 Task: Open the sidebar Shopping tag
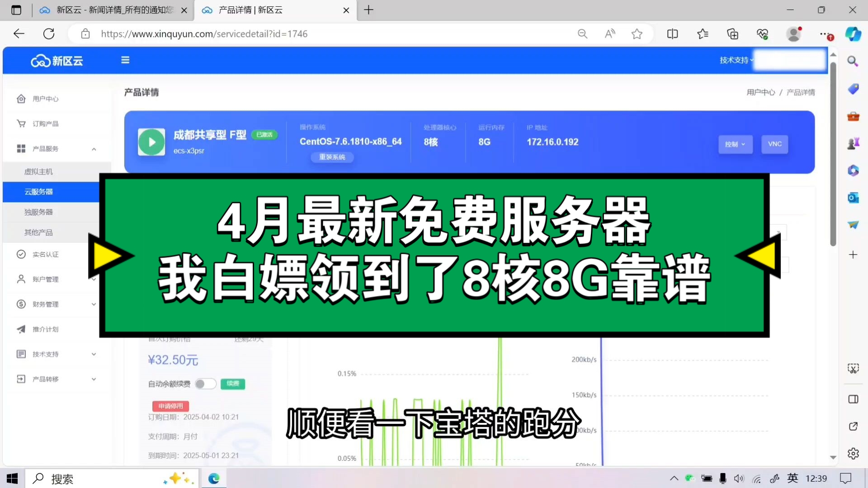pyautogui.click(x=853, y=89)
